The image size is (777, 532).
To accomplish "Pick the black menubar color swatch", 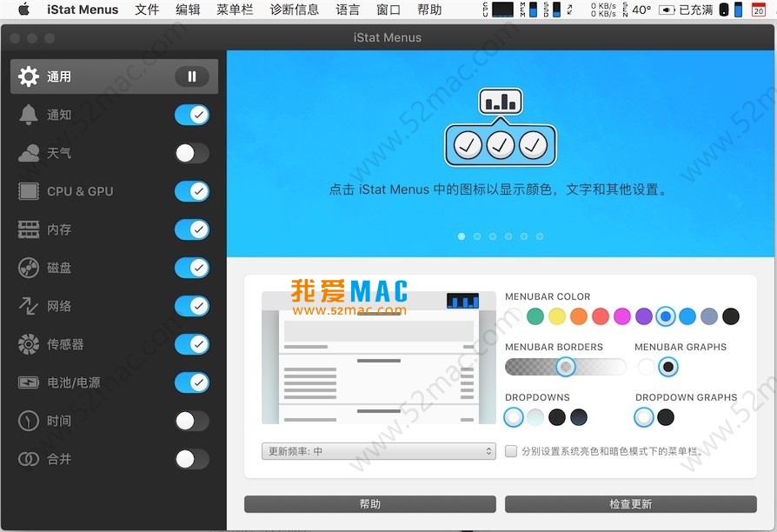I will pyautogui.click(x=731, y=316).
